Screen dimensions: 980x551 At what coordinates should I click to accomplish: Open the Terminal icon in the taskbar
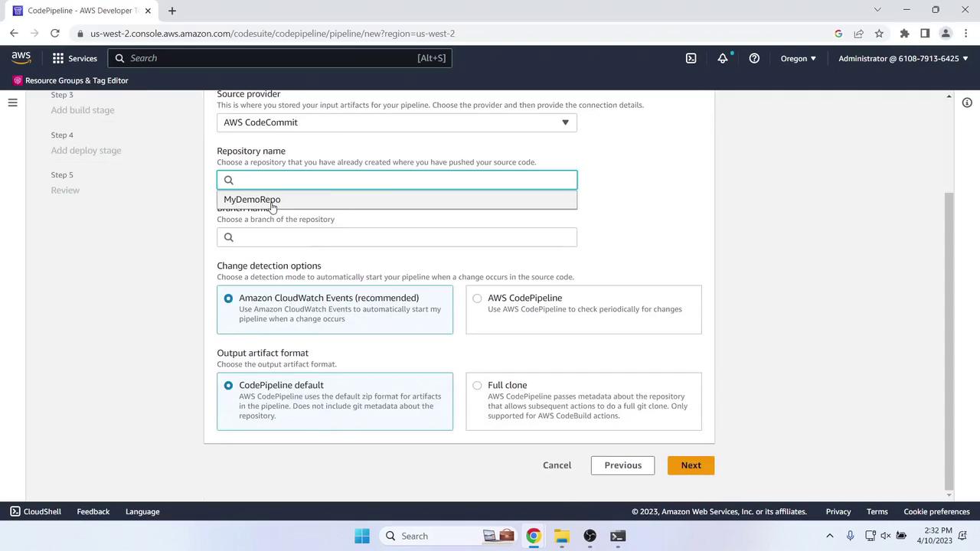618,536
